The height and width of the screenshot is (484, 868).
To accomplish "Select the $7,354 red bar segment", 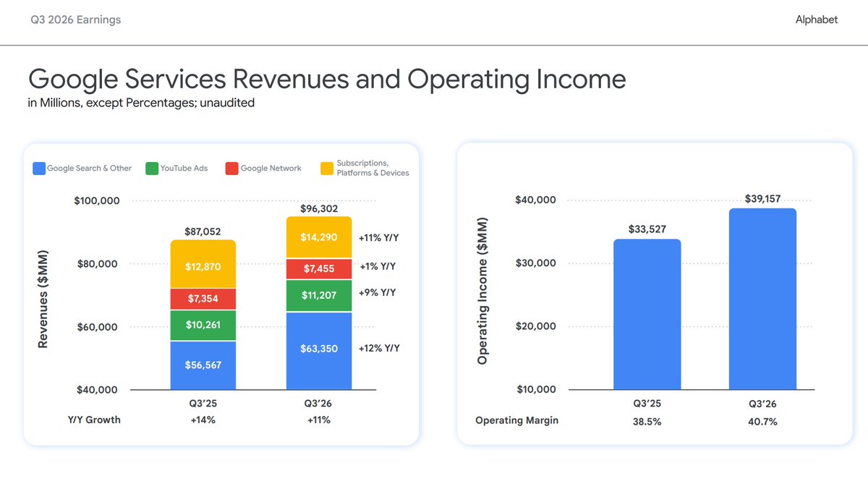I will (203, 300).
